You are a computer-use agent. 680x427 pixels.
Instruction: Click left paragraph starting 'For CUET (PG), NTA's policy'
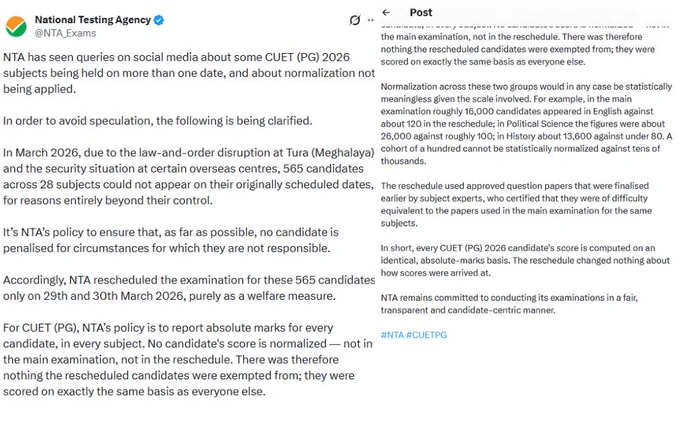tap(188, 359)
